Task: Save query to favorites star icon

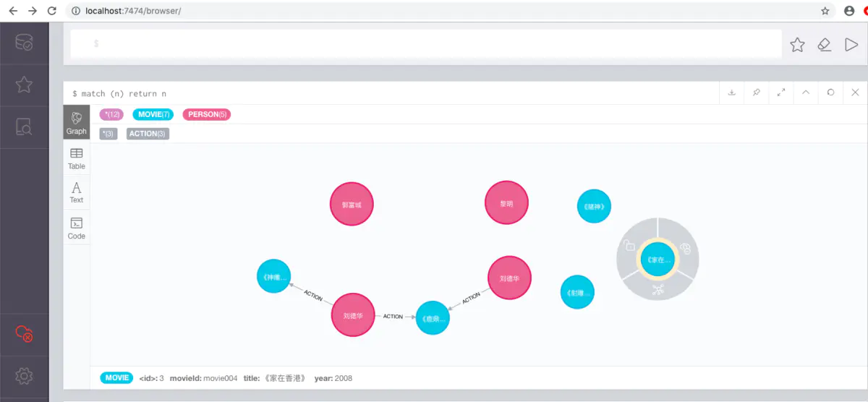Action: [797, 45]
